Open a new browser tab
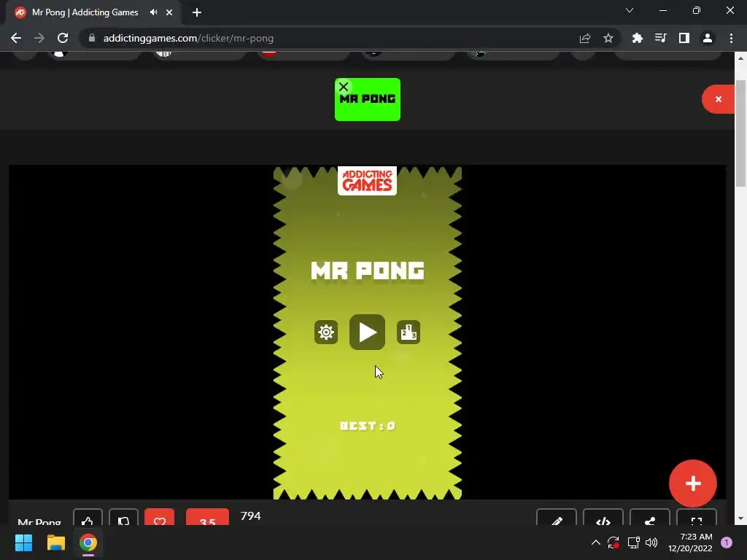Viewport: 747px width, 560px height. click(x=197, y=12)
